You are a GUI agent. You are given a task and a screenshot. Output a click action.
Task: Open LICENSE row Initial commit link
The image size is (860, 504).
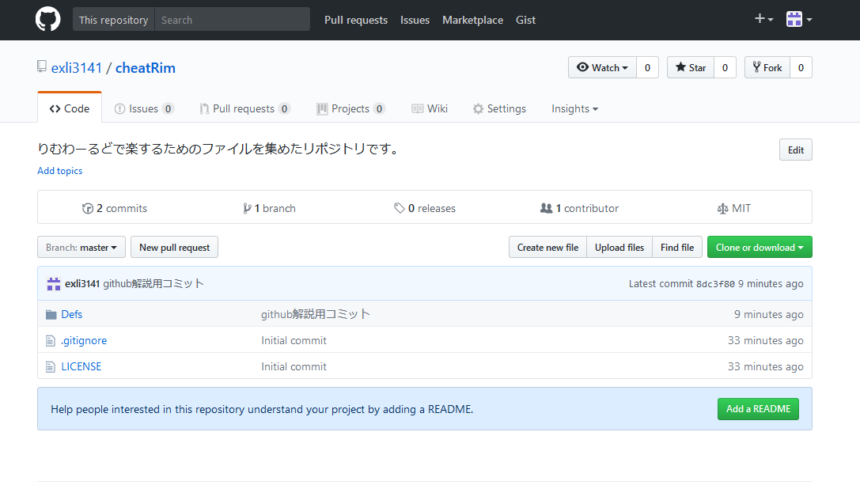click(x=294, y=367)
